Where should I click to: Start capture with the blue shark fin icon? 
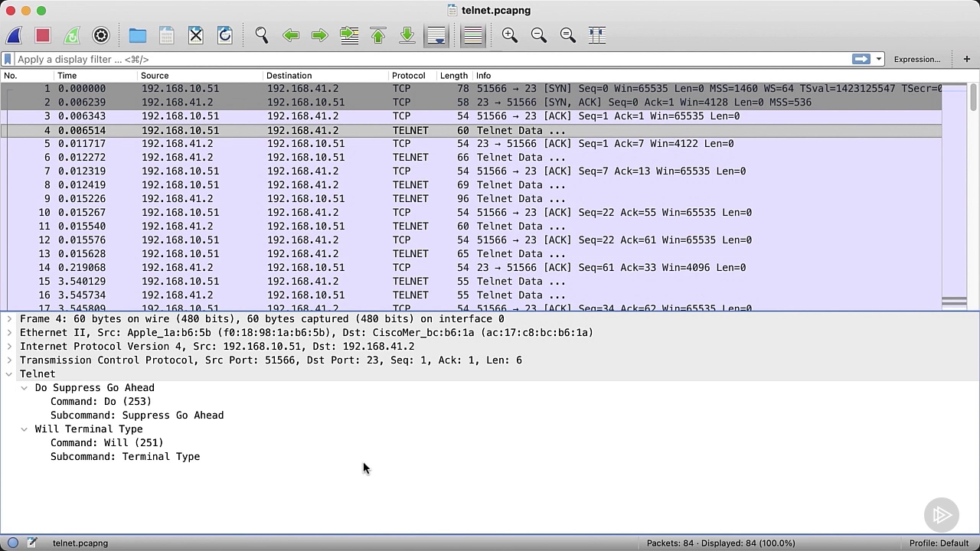pyautogui.click(x=14, y=35)
